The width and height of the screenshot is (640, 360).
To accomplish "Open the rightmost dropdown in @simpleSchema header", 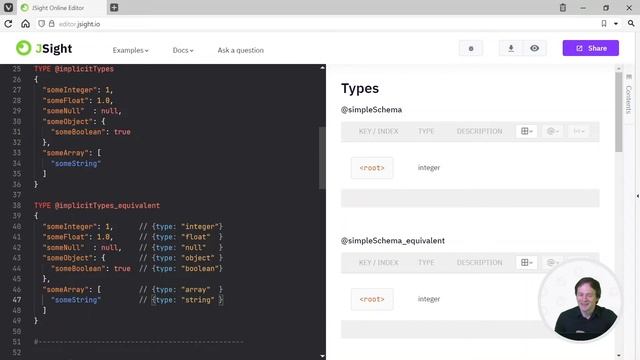I will [x=579, y=131].
